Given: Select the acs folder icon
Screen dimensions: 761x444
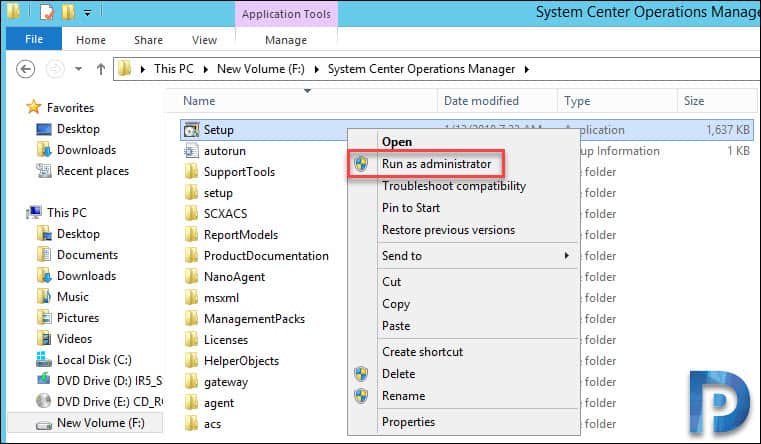Looking at the screenshot, I should [192, 424].
